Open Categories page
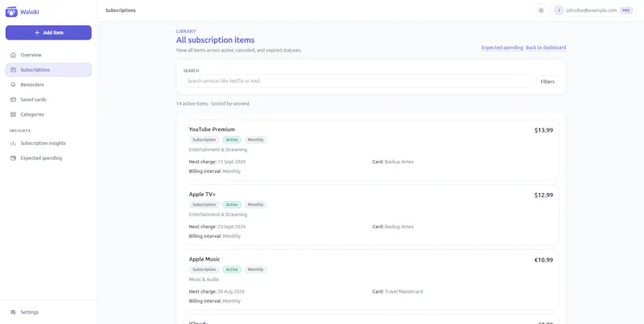The image size is (644, 324). point(48,114)
